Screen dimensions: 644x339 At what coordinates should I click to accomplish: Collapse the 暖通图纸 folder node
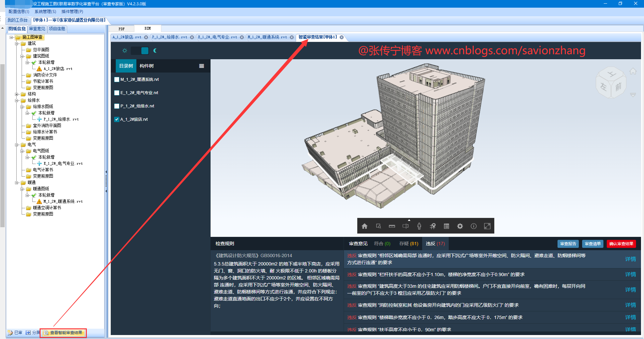pyautogui.click(x=22, y=189)
